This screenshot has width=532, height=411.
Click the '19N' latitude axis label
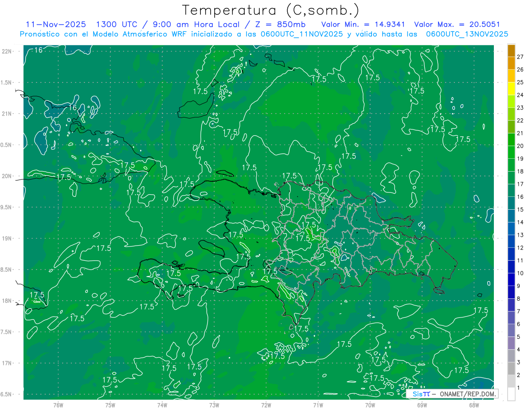tap(7, 238)
